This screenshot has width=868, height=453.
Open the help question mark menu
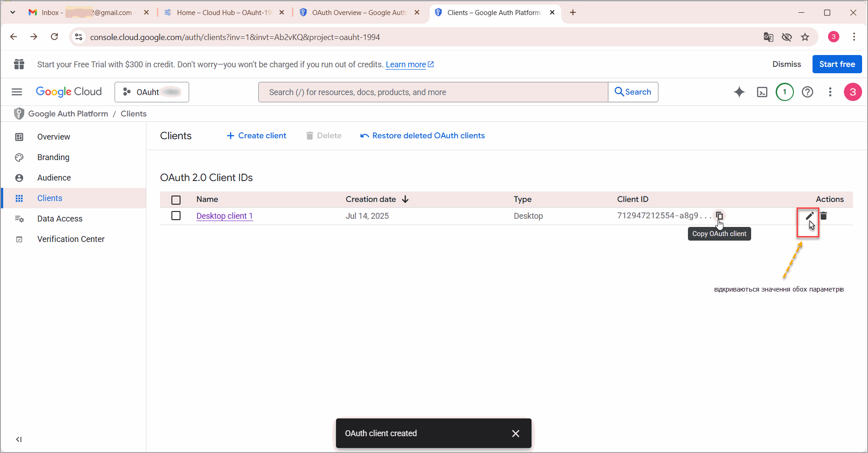pos(808,92)
